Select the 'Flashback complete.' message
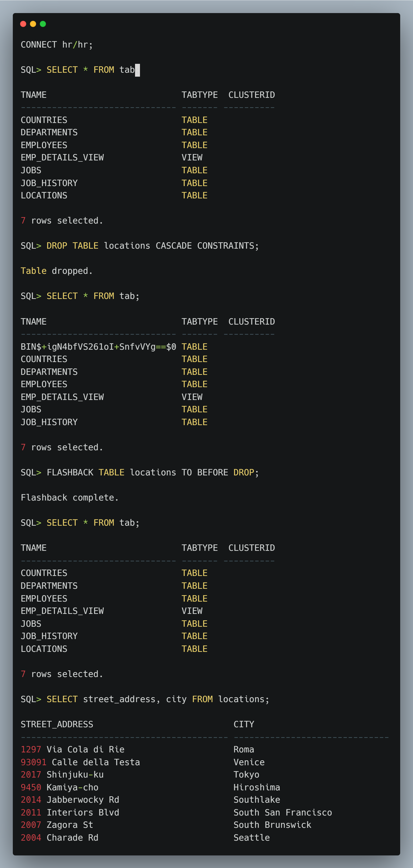The height and width of the screenshot is (868, 413). [70, 498]
